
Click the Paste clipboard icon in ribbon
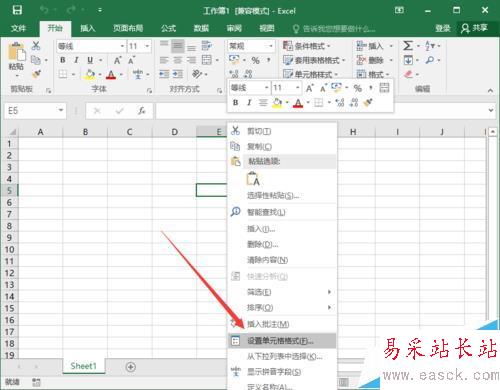click(x=16, y=52)
